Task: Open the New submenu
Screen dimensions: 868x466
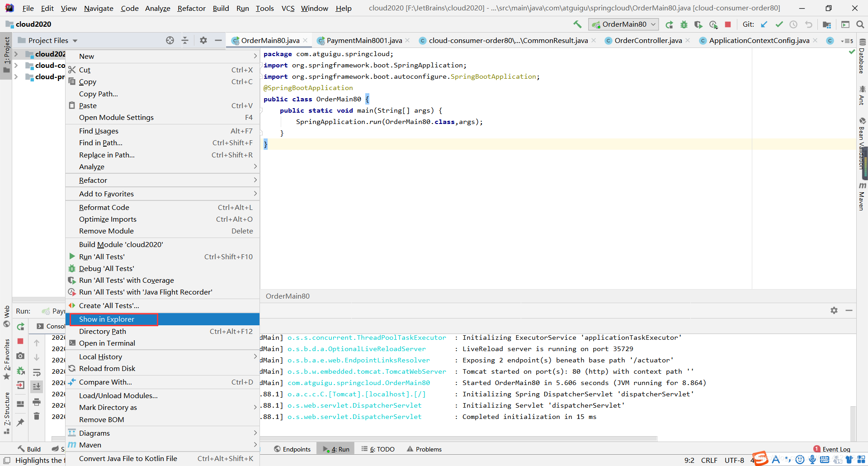Action: click(163, 56)
